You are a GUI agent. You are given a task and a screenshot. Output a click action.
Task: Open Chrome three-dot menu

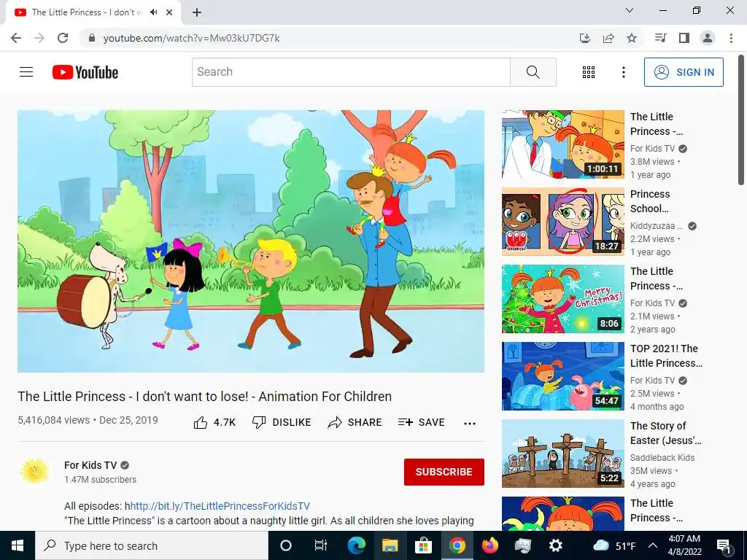point(731,38)
